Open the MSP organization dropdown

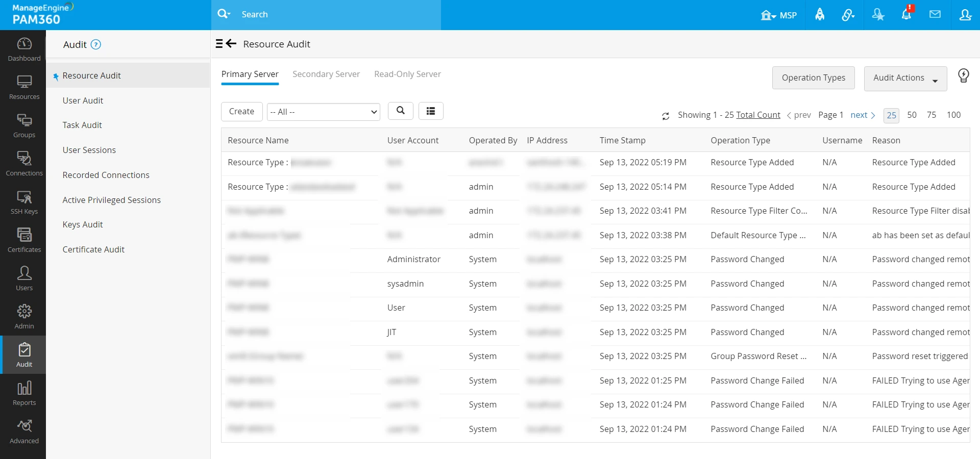tap(778, 15)
